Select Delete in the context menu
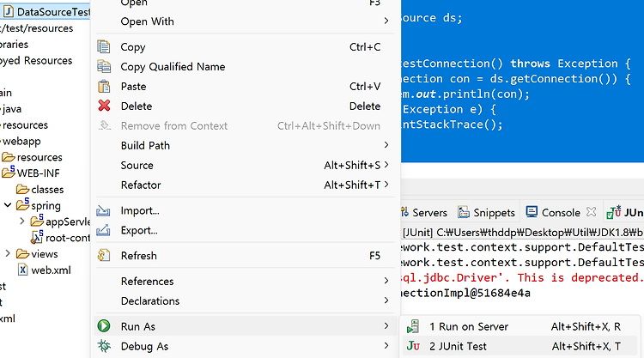Screen dimensions: 644x358 [246, 106]
